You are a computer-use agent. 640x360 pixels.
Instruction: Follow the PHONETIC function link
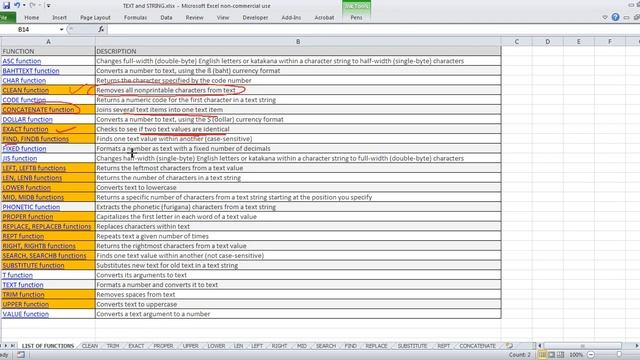tap(31, 207)
